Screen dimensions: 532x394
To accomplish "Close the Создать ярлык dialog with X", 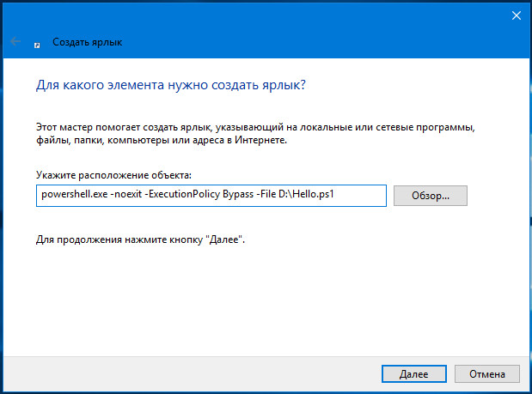I will (516, 15).
